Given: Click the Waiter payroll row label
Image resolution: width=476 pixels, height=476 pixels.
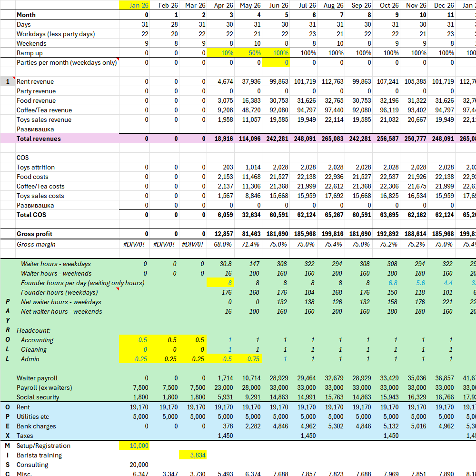Looking at the screenshot, I should click(37, 378).
